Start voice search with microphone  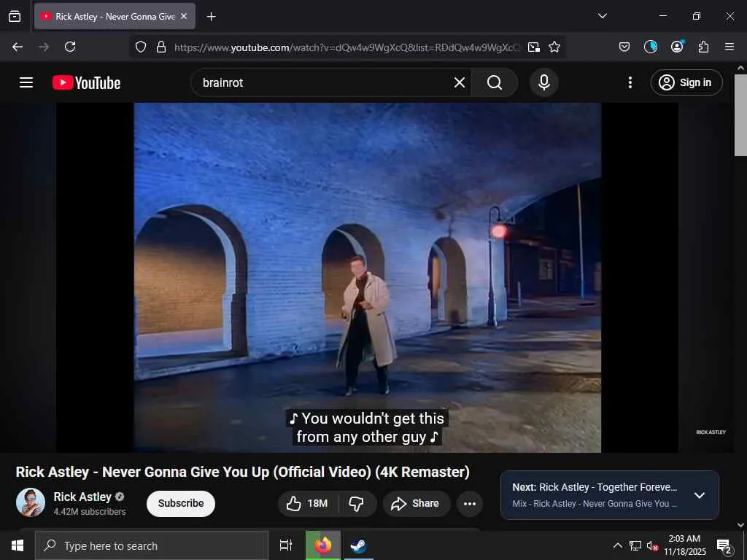543,82
